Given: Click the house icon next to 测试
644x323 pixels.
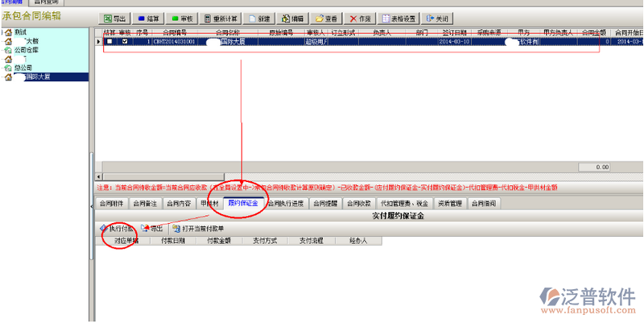Looking at the screenshot, I should (8, 32).
